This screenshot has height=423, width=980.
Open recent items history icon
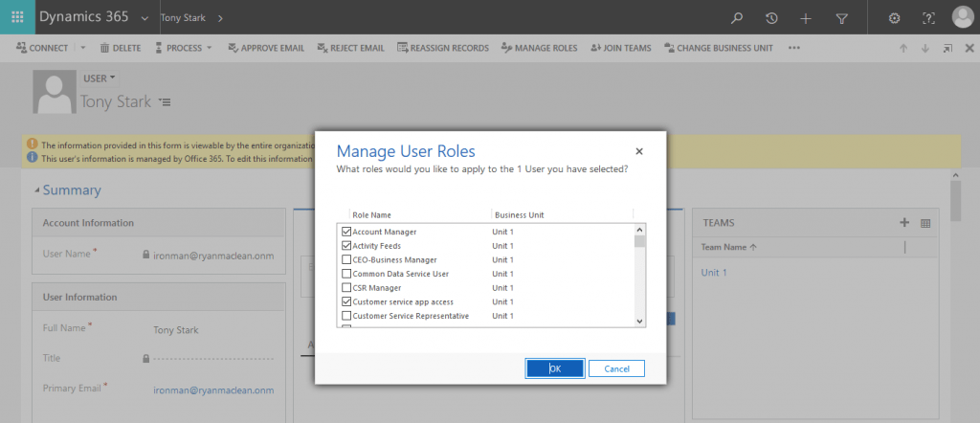772,18
